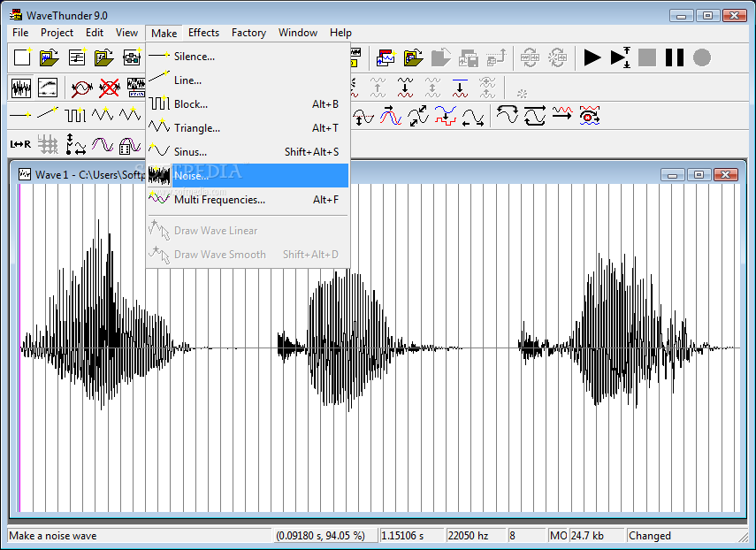
Task: Click the note pitch and tempo icon
Action: coord(76,144)
